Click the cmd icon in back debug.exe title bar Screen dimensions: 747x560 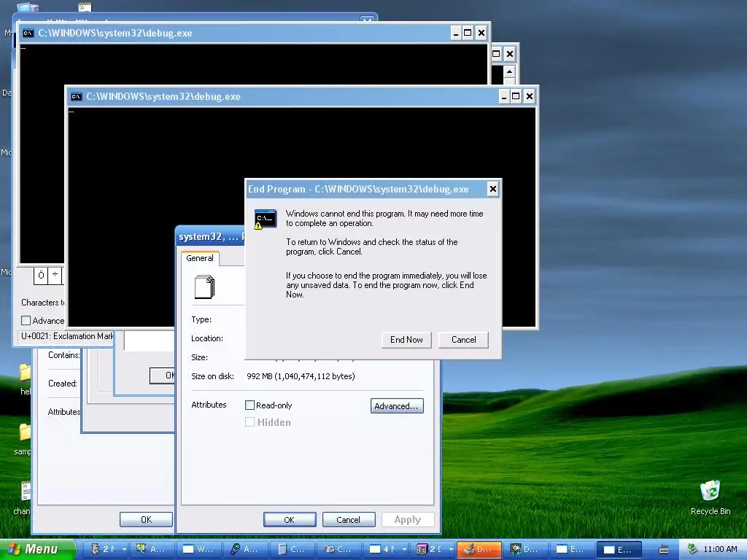click(28, 34)
